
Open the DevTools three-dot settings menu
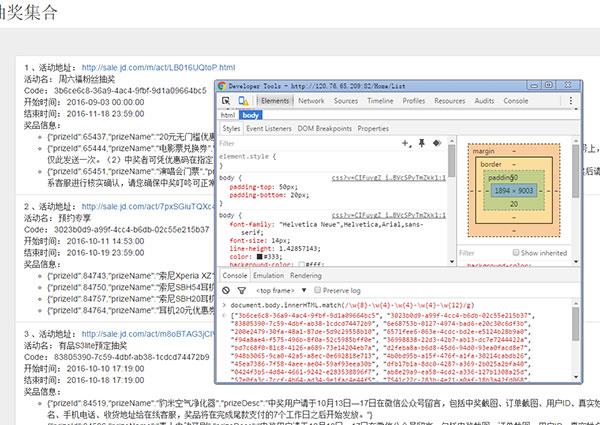click(x=571, y=101)
